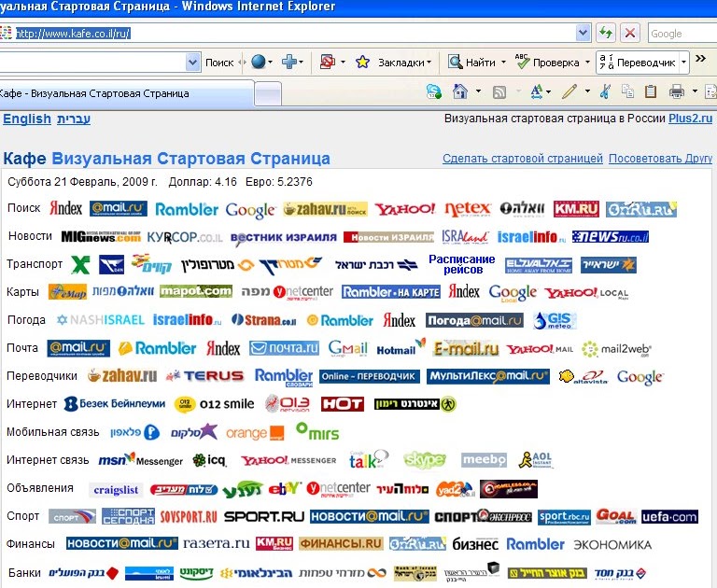The width and height of the screenshot is (717, 588).
Task: Open the газета.ru finance logo
Action: [216, 543]
